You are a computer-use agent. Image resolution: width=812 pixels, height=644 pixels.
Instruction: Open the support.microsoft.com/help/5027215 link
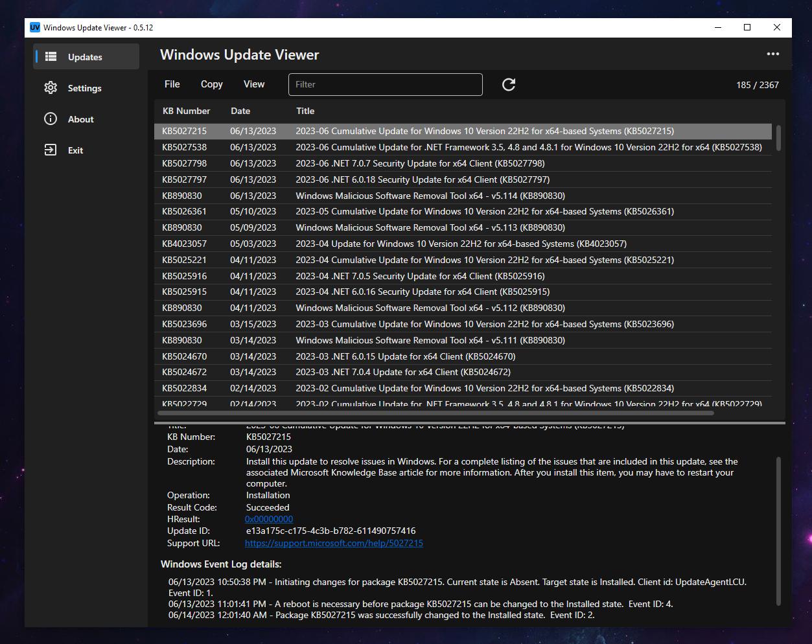click(334, 543)
